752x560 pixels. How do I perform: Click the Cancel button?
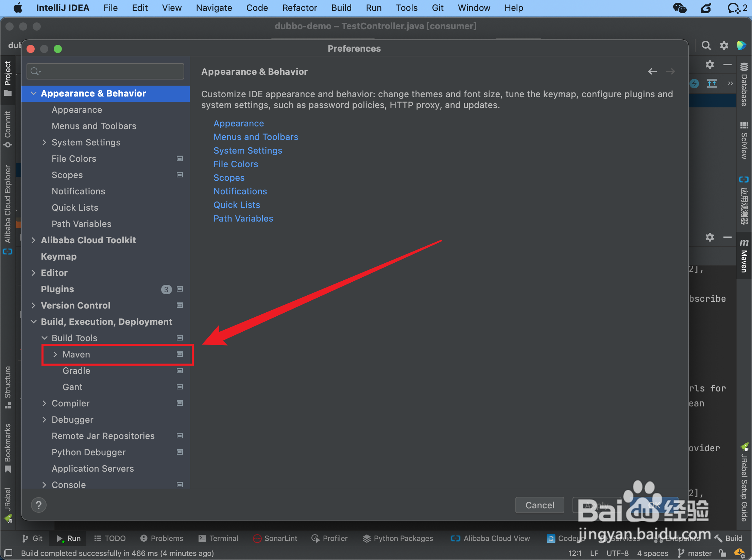[540, 505]
